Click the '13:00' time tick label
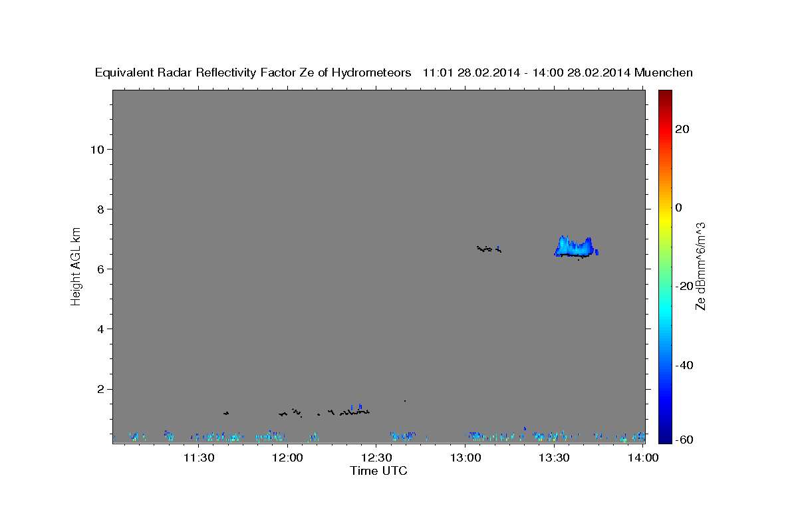 [x=465, y=458]
